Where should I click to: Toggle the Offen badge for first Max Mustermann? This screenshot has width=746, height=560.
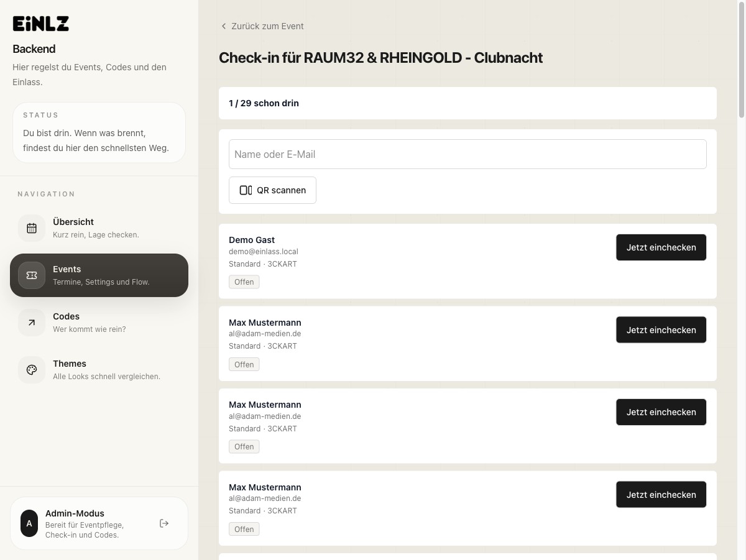[244, 364]
